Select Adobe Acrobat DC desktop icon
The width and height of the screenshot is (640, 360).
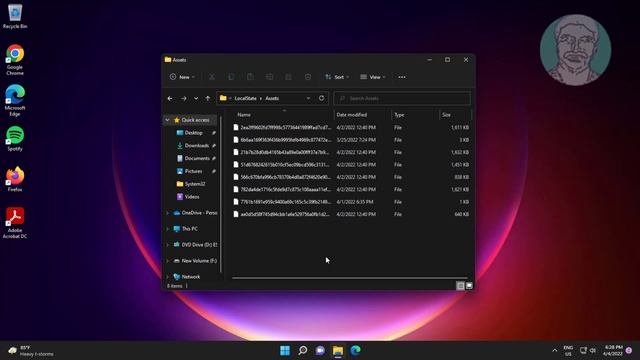pyautogui.click(x=15, y=223)
